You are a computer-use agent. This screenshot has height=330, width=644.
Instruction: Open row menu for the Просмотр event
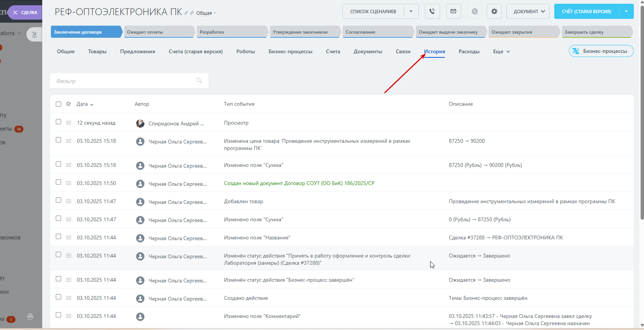69,123
